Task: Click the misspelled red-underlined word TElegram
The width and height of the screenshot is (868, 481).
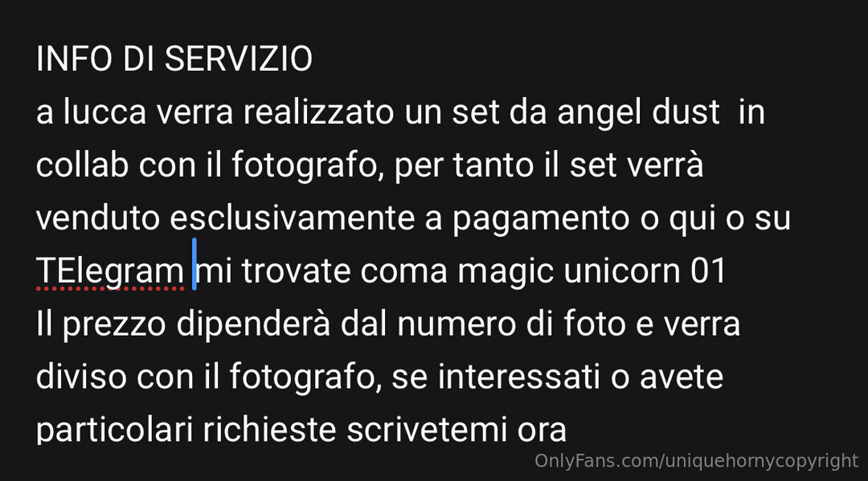Action: [x=109, y=271]
